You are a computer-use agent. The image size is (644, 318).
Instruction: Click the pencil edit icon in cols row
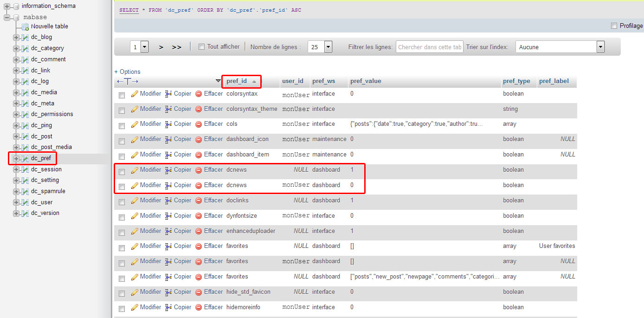click(x=135, y=124)
